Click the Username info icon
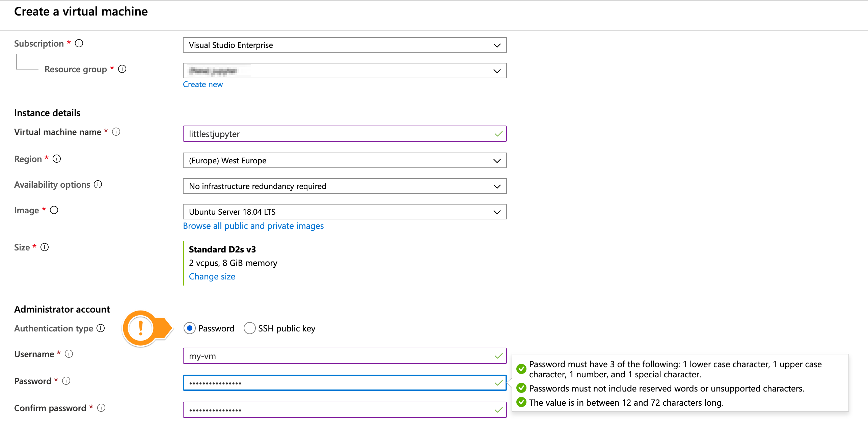Screen dimensions: 868x430 [x=69, y=354]
